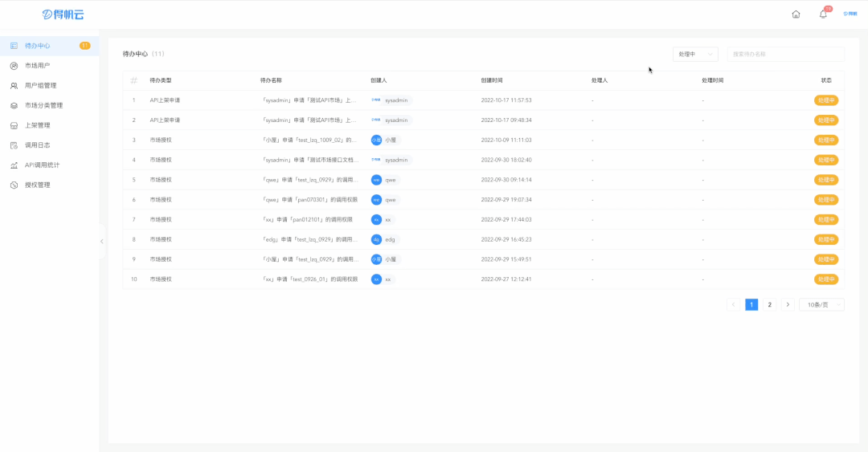Click the 授权管理 sidebar icon
Viewport: 868px width, 452px height.
click(14, 185)
